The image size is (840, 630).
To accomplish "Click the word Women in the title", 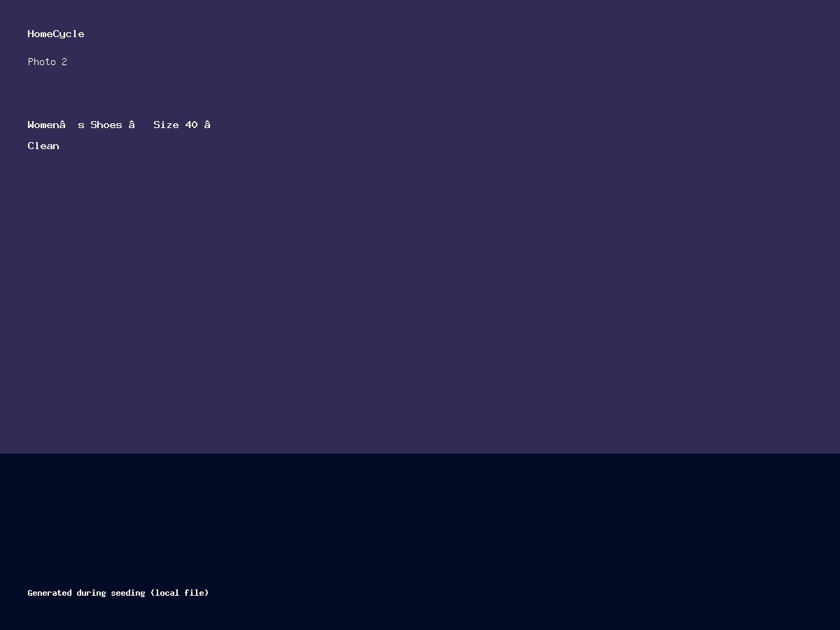I will (x=43, y=125).
